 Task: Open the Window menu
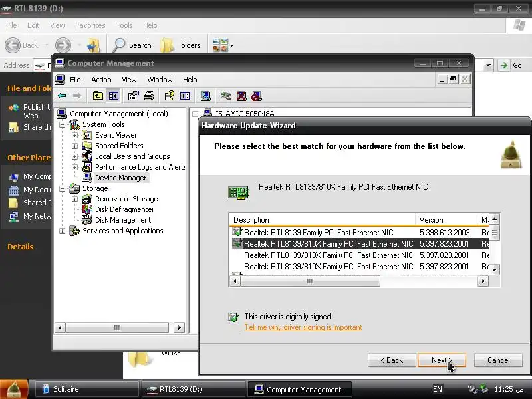(160, 80)
